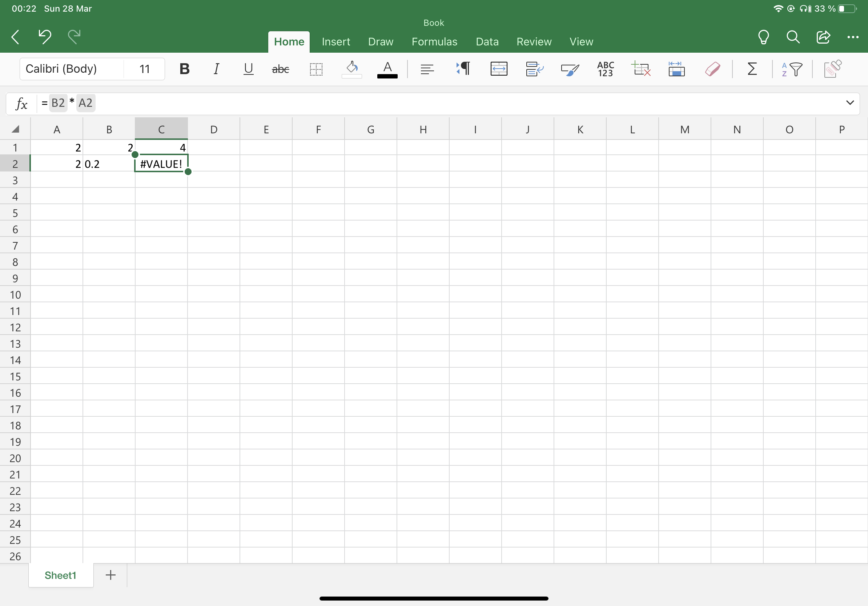Open the Calibri (Body) font dropdown

coord(72,69)
